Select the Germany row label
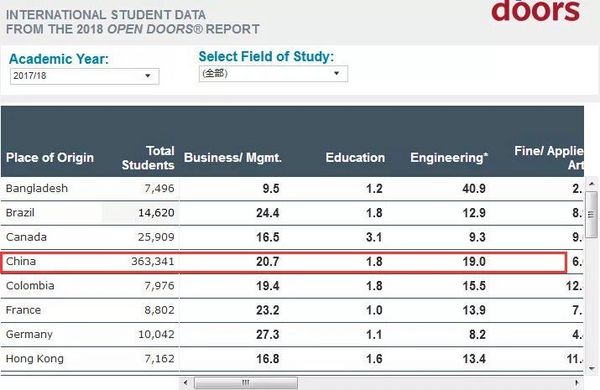This screenshot has height=390, width=600. [x=29, y=335]
